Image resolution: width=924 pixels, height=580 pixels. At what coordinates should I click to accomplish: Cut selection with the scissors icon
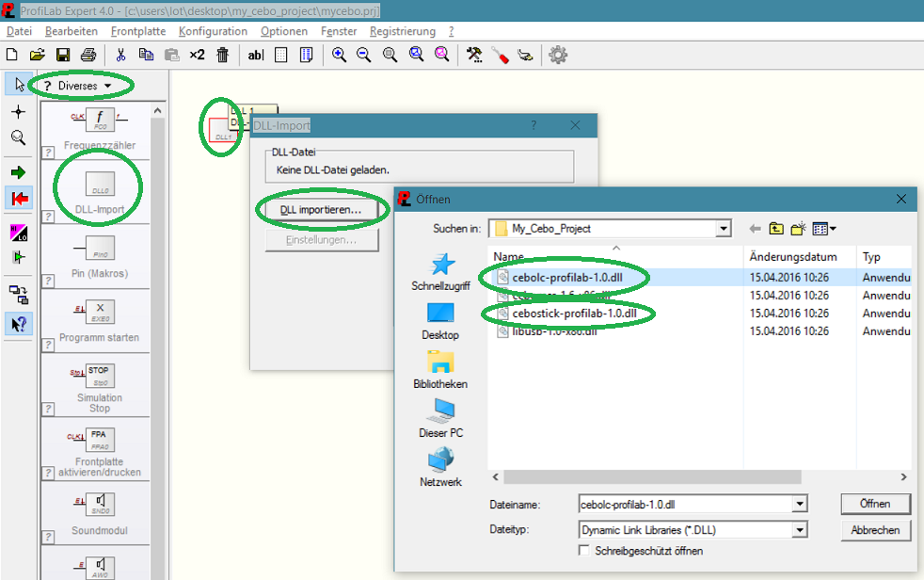tap(120, 55)
